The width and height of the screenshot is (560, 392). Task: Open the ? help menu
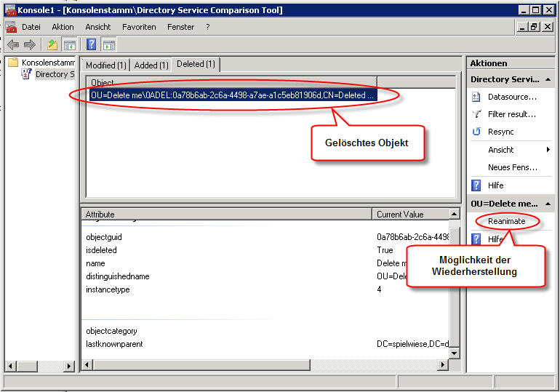(207, 27)
